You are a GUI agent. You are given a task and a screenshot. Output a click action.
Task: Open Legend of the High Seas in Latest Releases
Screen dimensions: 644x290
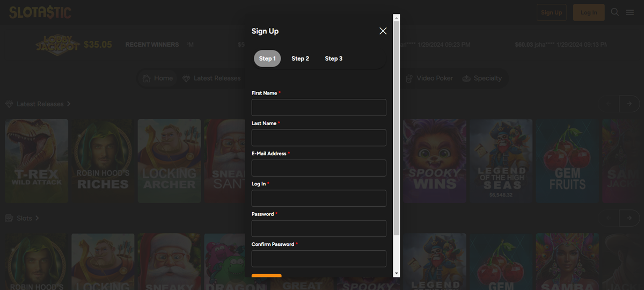pyautogui.click(x=501, y=161)
